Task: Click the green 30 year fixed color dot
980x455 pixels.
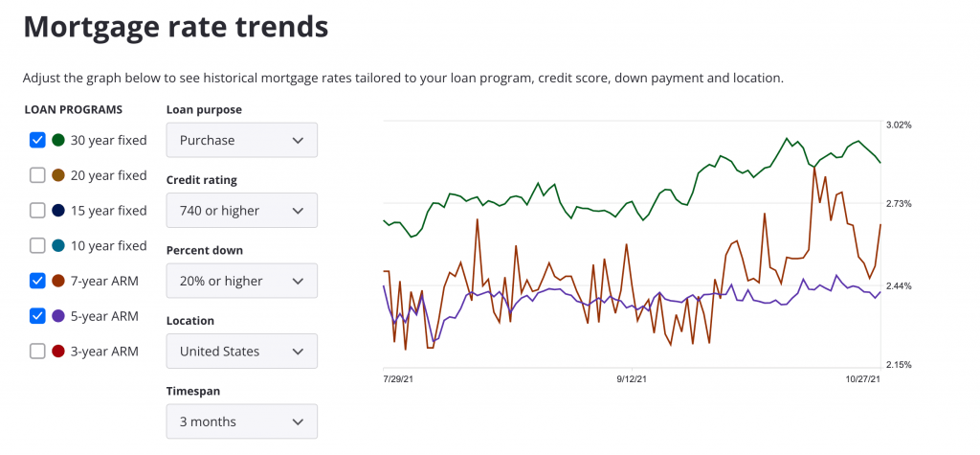Action: coord(58,140)
